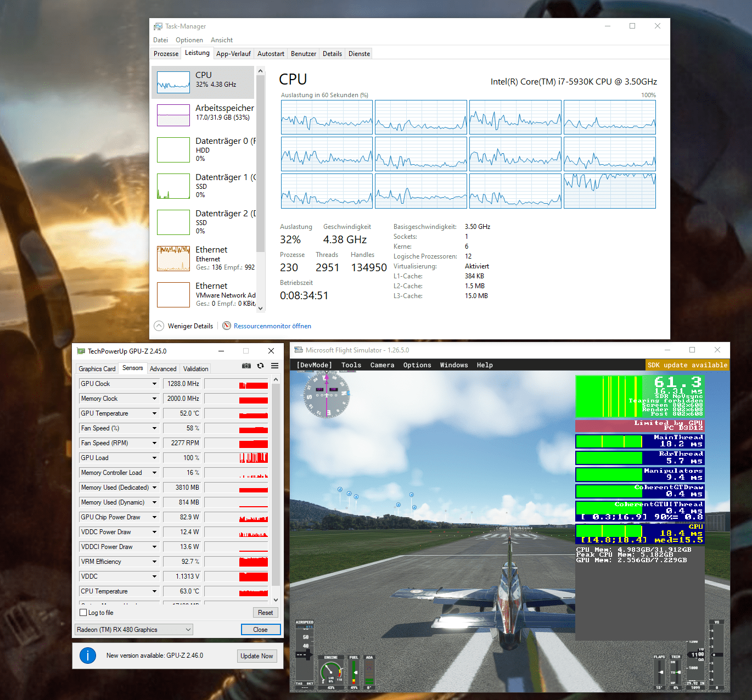Open Windows menu in Flight Simulator
This screenshot has width=752, height=700.
click(x=454, y=365)
